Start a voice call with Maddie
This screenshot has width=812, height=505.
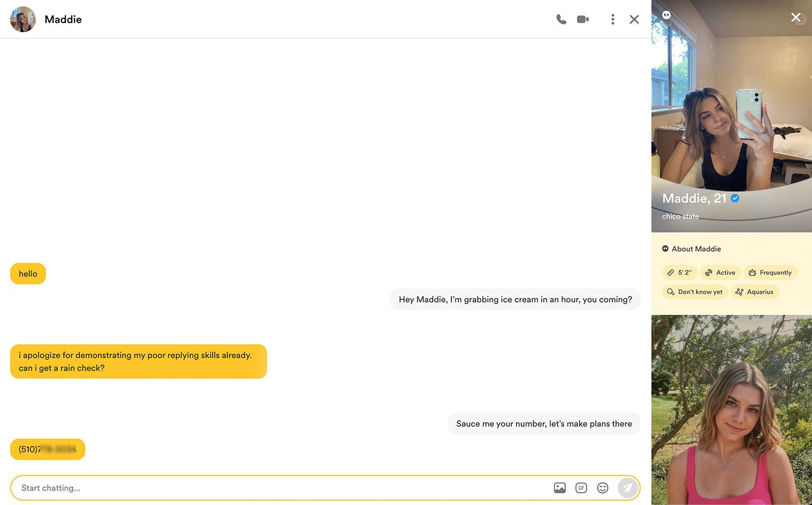(561, 19)
